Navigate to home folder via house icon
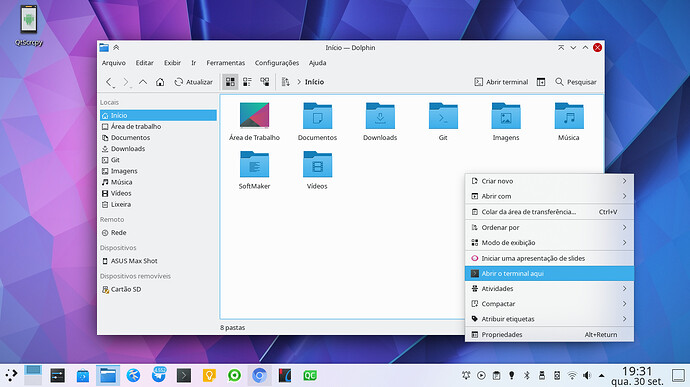 point(160,82)
